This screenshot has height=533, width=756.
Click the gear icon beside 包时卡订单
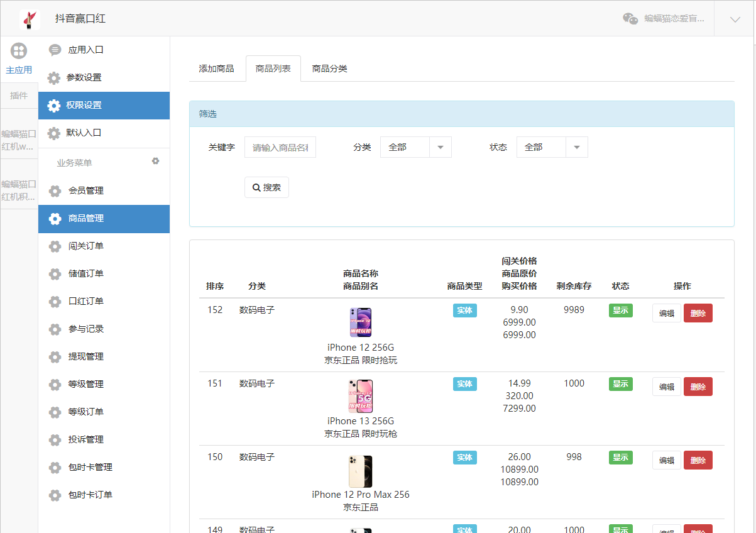[x=55, y=495]
